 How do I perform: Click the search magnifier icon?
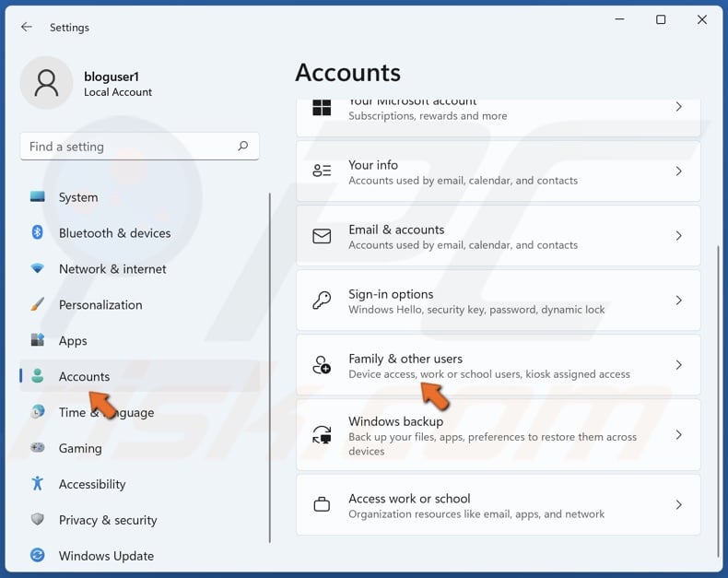click(x=243, y=147)
